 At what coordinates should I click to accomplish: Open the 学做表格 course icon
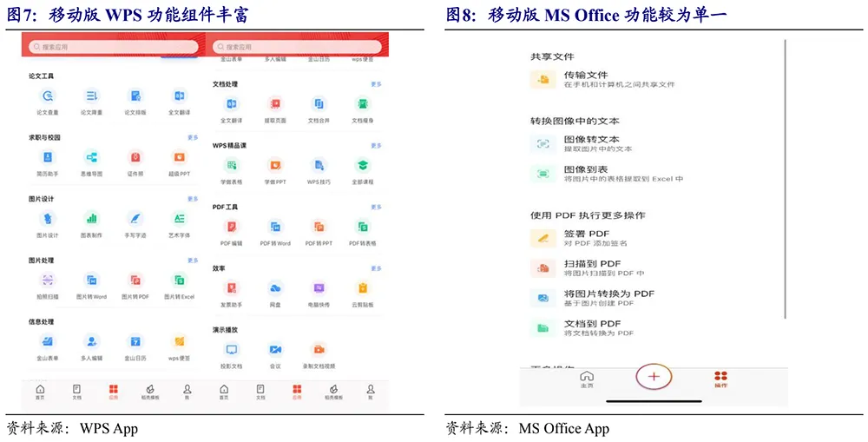pos(232,166)
